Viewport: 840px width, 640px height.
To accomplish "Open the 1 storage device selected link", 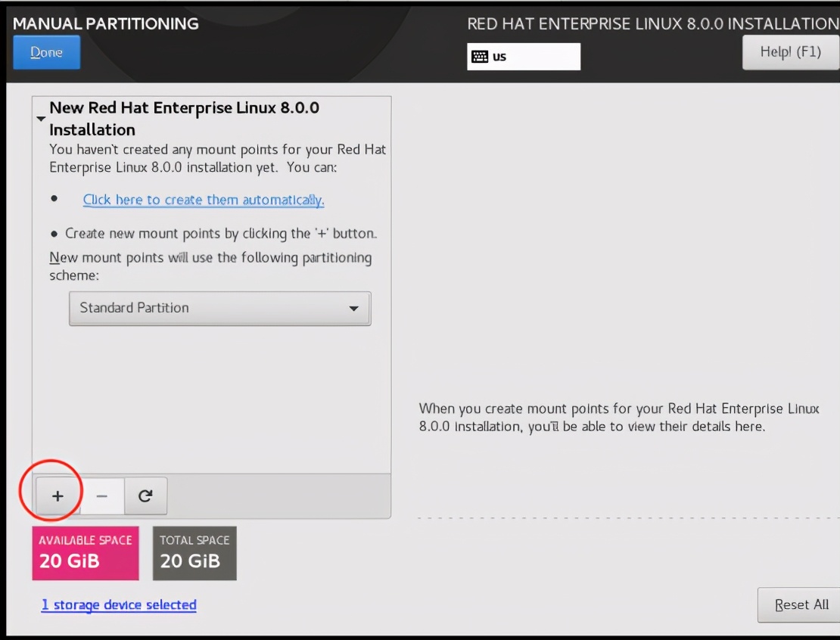I will pyautogui.click(x=119, y=604).
